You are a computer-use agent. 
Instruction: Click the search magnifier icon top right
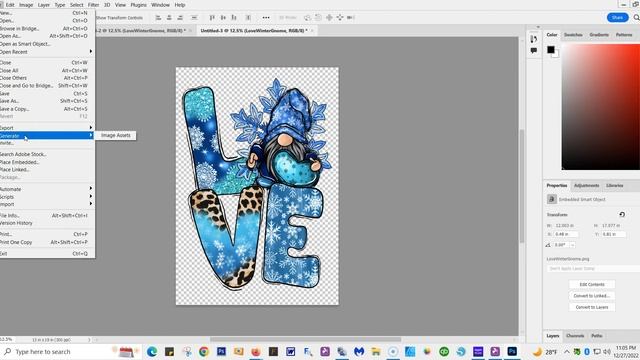(x=636, y=18)
